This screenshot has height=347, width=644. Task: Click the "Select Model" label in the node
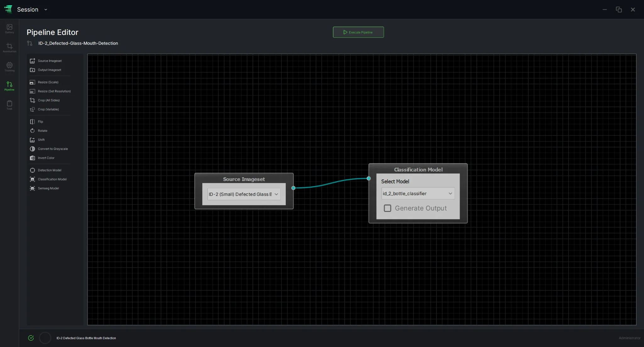(395, 182)
